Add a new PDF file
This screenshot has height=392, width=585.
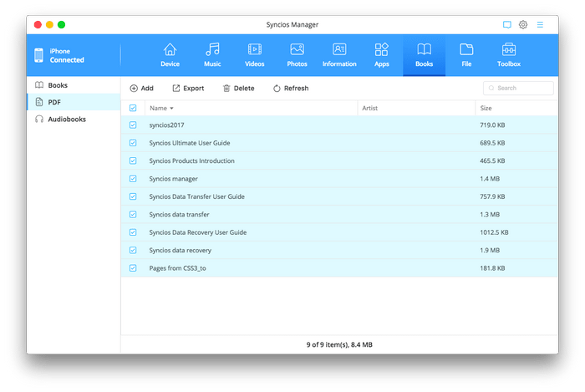click(x=141, y=88)
